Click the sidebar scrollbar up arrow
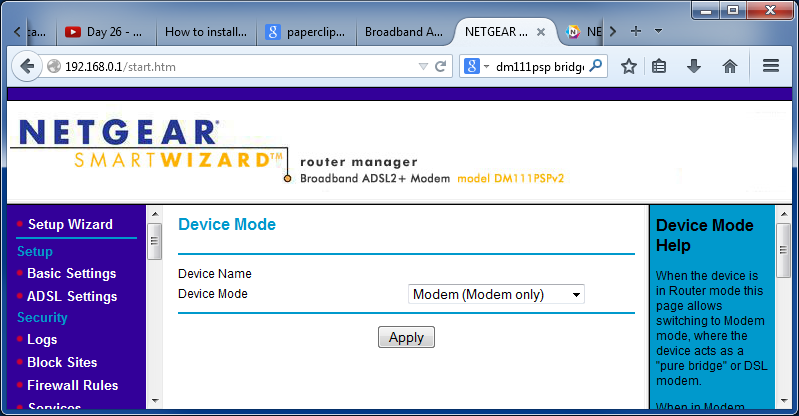The width and height of the screenshot is (799, 416). pos(155,214)
